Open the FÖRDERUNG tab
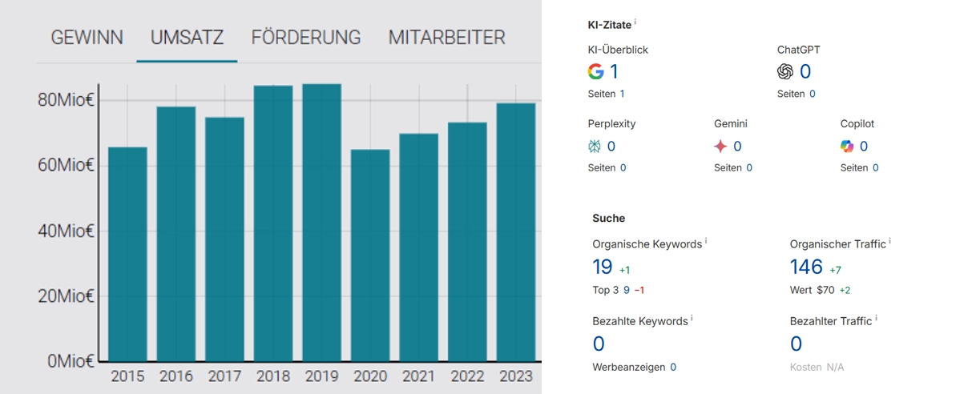 pos(305,38)
